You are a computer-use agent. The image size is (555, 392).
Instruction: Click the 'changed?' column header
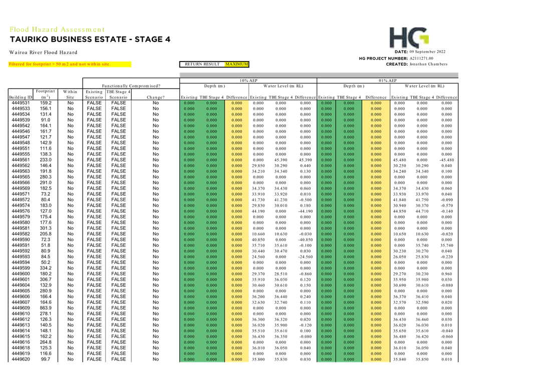(155, 97)
